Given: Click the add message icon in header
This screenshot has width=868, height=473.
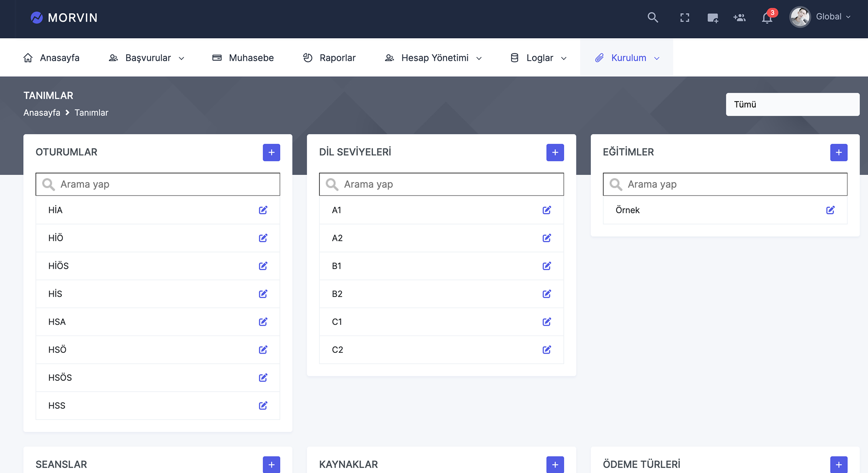Looking at the screenshot, I should [x=712, y=18].
